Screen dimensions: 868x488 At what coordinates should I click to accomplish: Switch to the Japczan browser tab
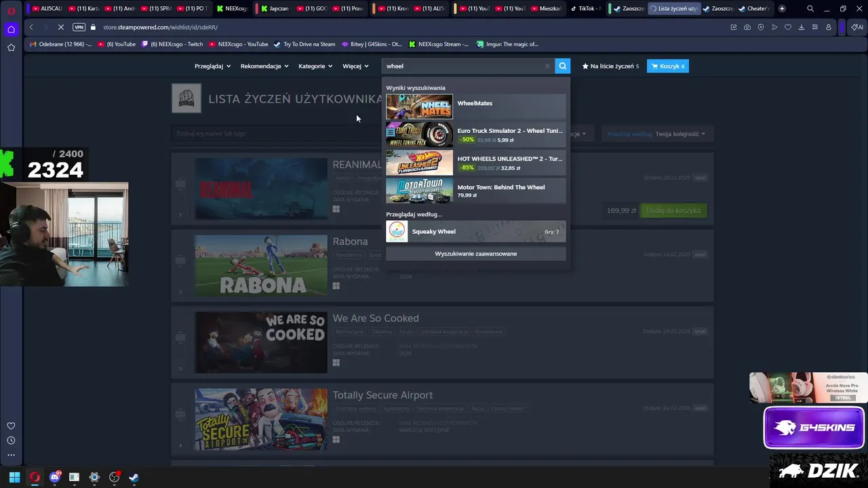[275, 9]
